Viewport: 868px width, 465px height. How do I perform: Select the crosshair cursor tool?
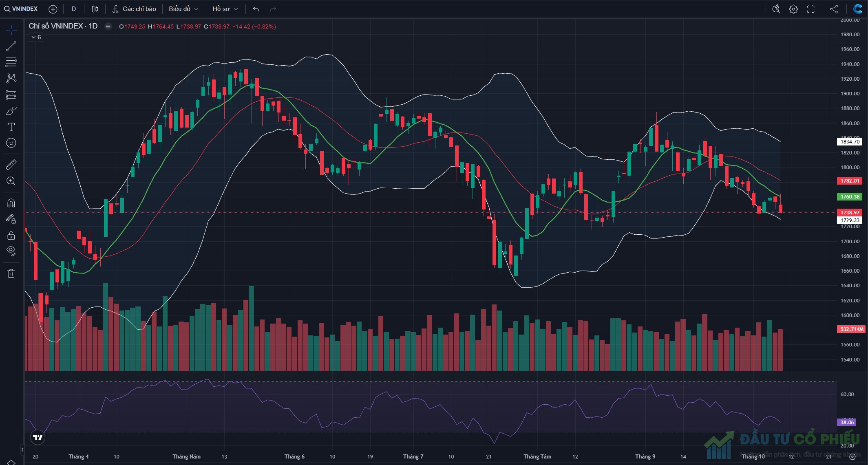(x=11, y=30)
